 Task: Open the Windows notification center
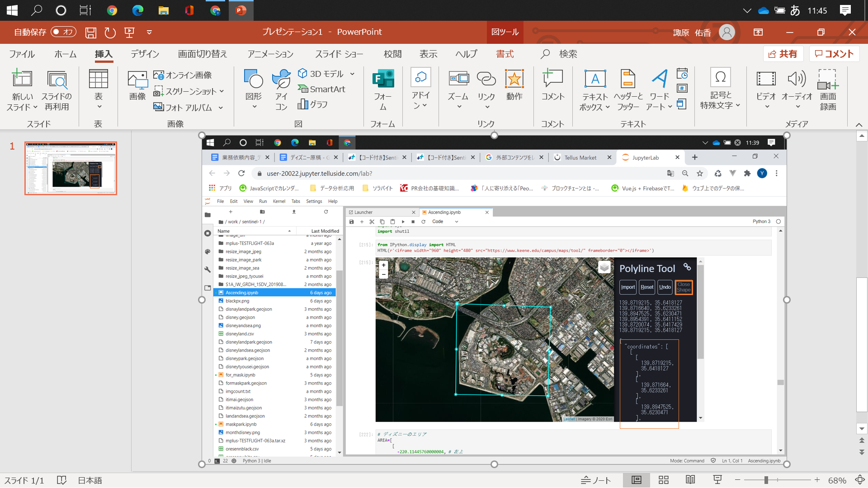[x=845, y=10]
